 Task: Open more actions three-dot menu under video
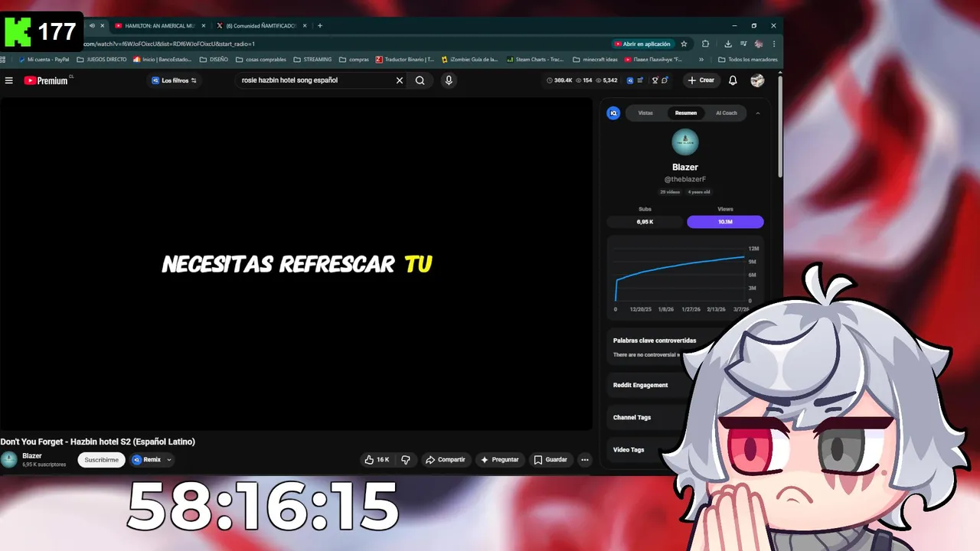coord(585,460)
